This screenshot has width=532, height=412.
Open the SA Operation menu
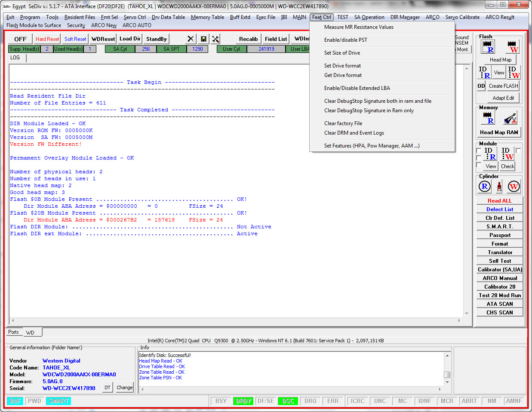[369, 17]
